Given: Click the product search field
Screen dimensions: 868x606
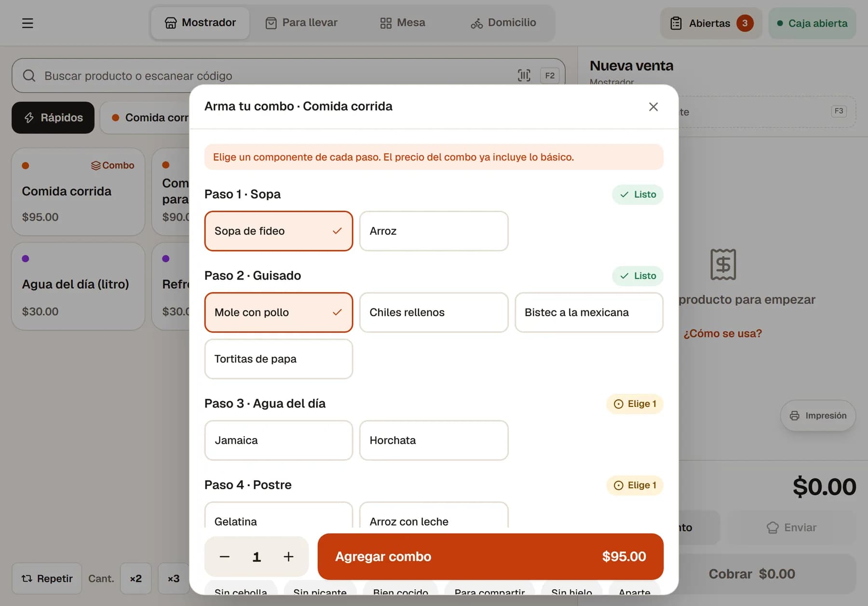Looking at the screenshot, I should 288,76.
